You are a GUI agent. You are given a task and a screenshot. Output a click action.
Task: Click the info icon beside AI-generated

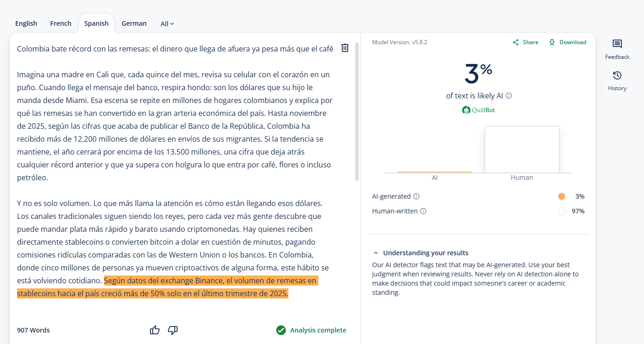[x=416, y=196]
